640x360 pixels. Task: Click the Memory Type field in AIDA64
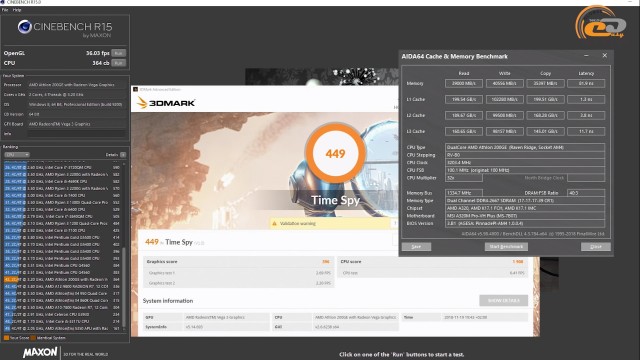(525, 200)
